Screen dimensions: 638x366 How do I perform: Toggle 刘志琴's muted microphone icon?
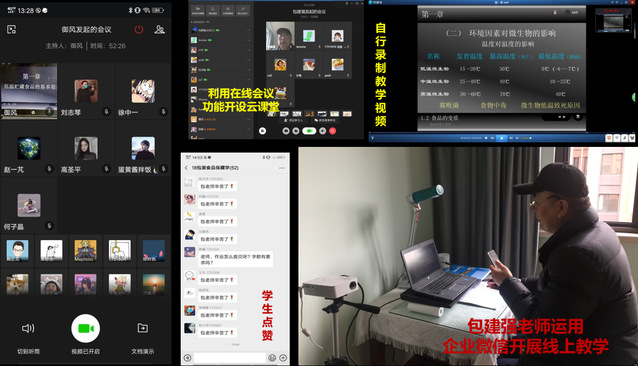tap(107, 111)
